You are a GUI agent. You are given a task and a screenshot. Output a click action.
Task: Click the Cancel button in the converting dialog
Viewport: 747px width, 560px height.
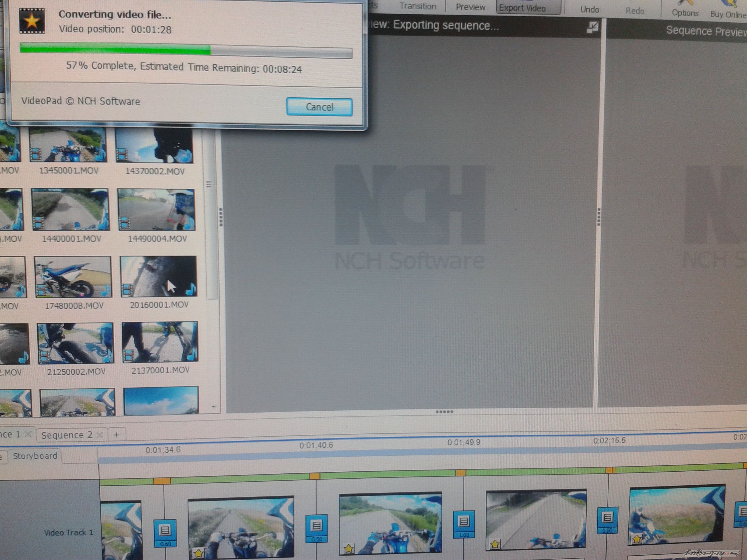319,107
